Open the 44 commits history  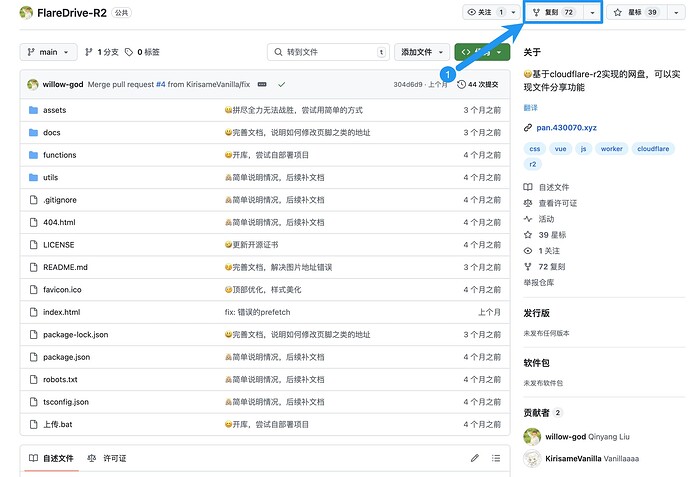pos(479,84)
